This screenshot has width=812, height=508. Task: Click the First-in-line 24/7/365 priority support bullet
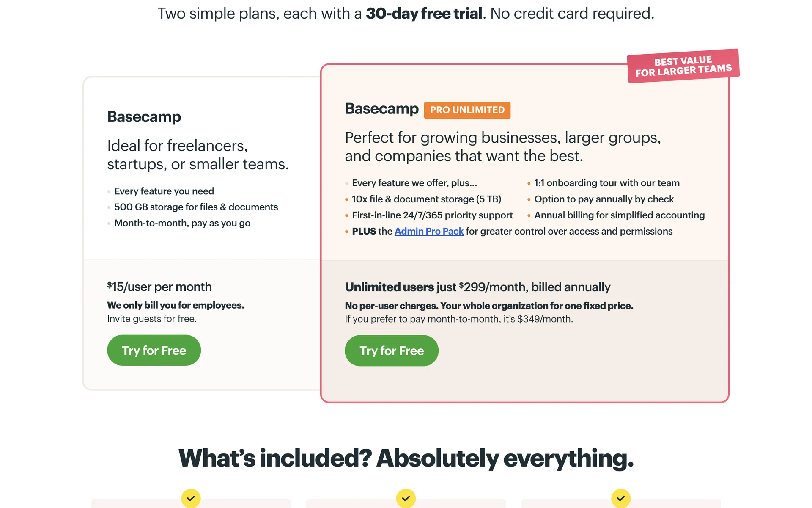click(432, 215)
